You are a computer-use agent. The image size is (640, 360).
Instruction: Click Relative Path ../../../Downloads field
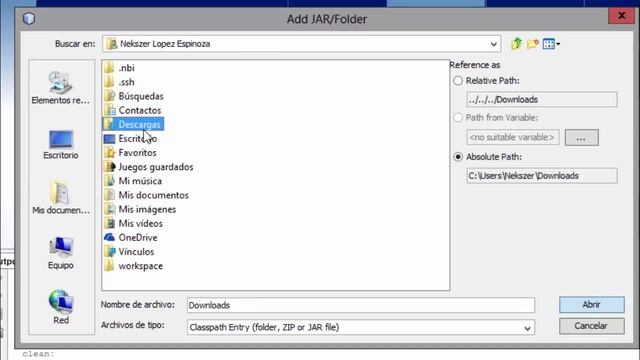point(542,100)
